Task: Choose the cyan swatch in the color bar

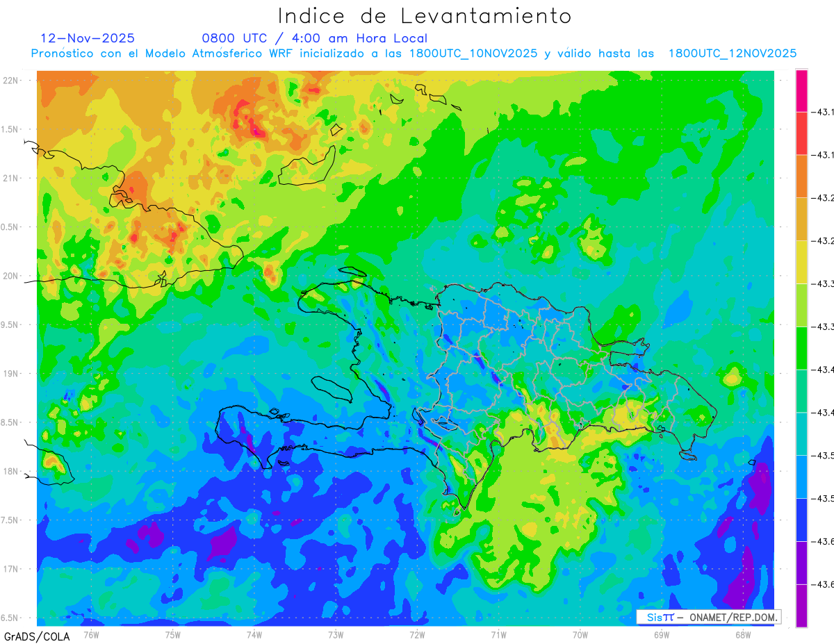Action: click(801, 434)
